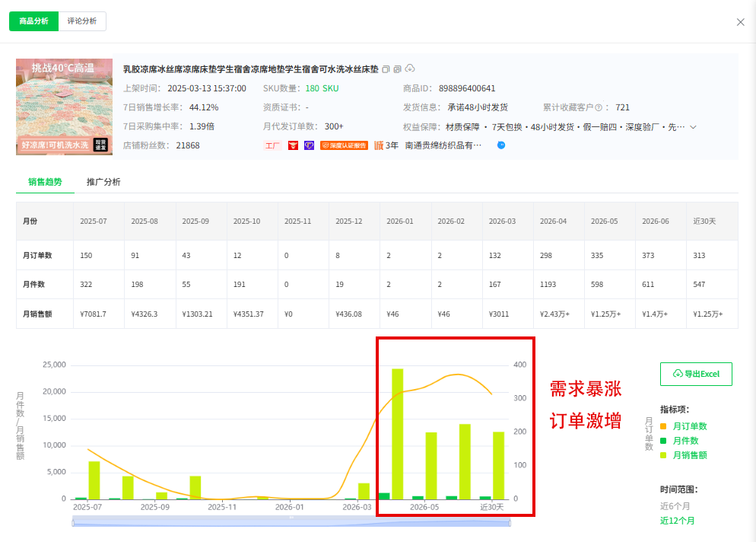Viewport: 756px width, 542px height.
Task: Close the product analysis dialog
Action: (741, 22)
